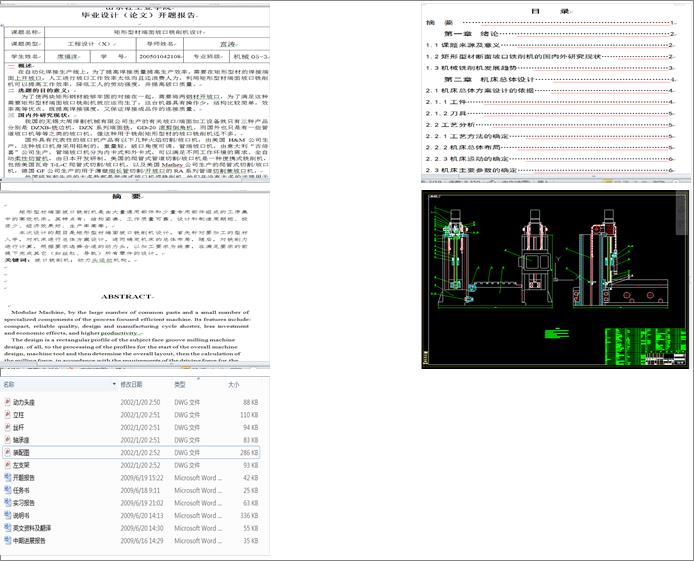Screen dimensions: 694x561
Task: Select the 装配图 DWG file icon
Action: coord(8,452)
